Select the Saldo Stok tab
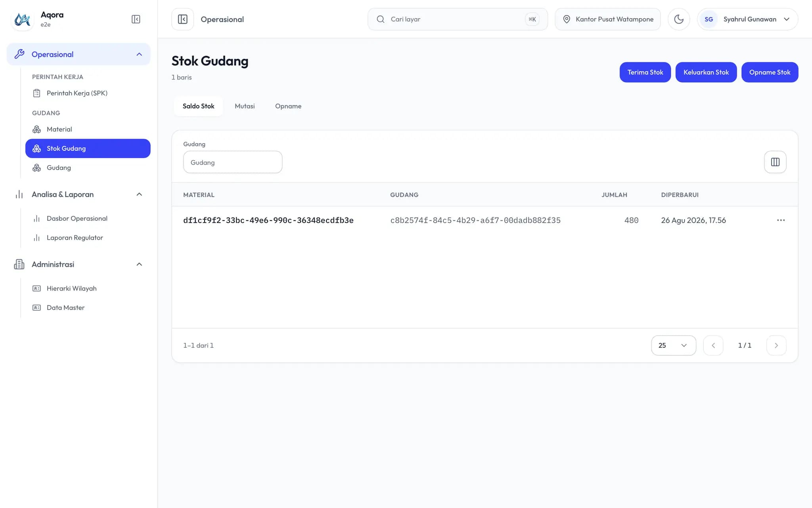Screen dimensions: 812x508 [198, 106]
